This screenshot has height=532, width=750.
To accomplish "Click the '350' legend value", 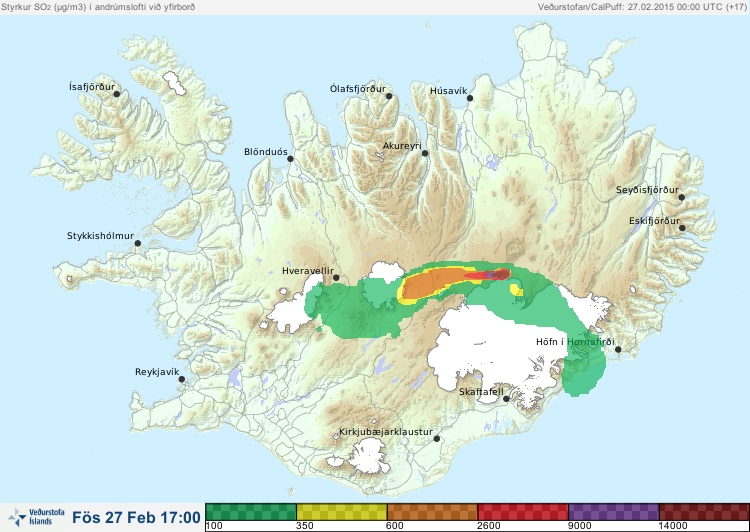I will [x=305, y=526].
